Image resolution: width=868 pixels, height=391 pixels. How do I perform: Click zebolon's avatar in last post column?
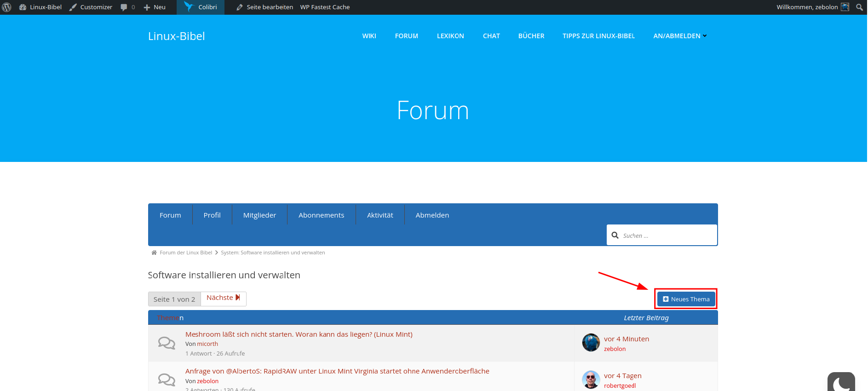(x=591, y=343)
